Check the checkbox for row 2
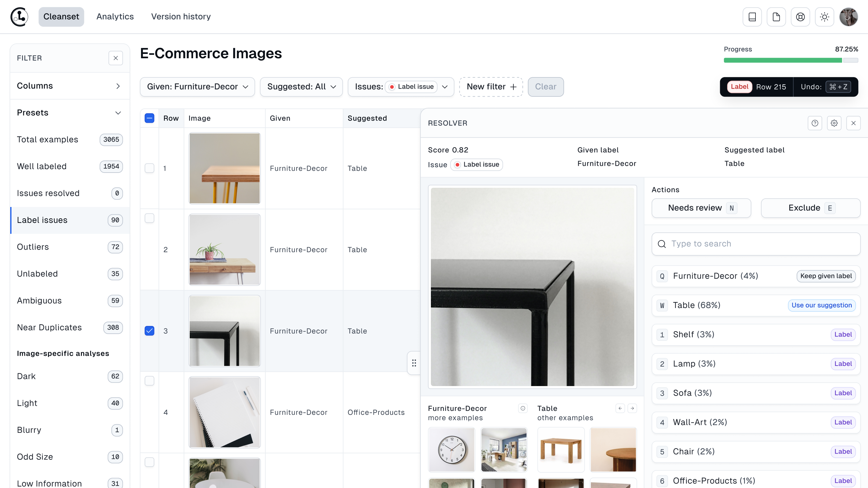This screenshot has width=868, height=488. 149,218
